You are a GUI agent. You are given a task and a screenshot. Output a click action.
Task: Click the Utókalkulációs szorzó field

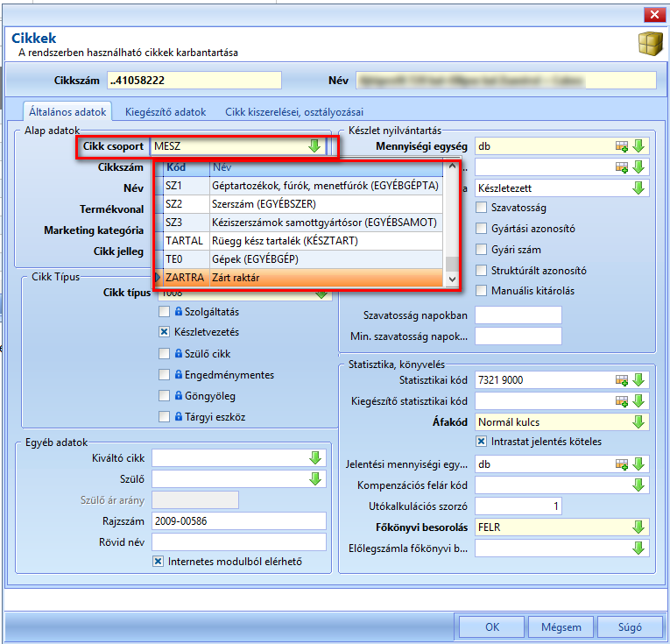(x=518, y=506)
